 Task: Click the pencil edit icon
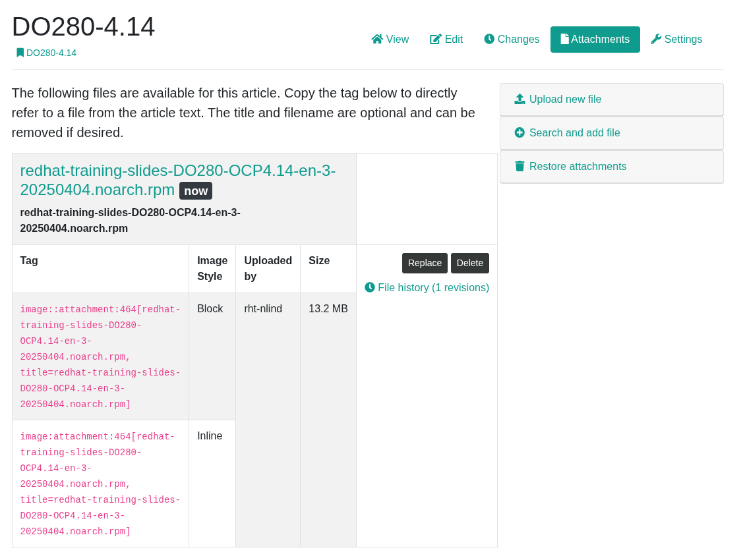436,39
